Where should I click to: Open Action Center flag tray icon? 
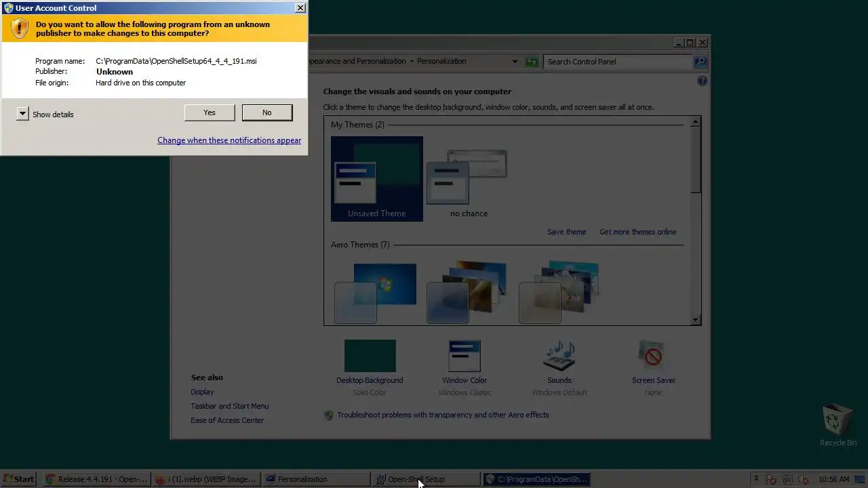tap(772, 480)
